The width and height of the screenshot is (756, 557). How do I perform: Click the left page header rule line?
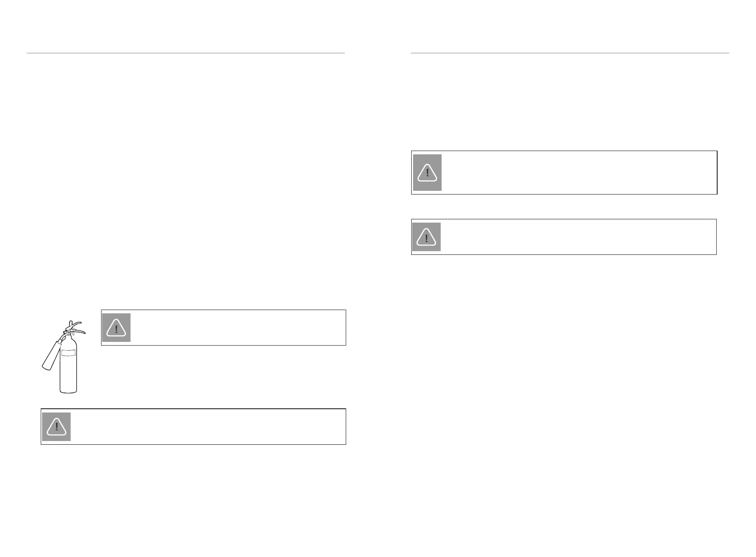point(186,53)
